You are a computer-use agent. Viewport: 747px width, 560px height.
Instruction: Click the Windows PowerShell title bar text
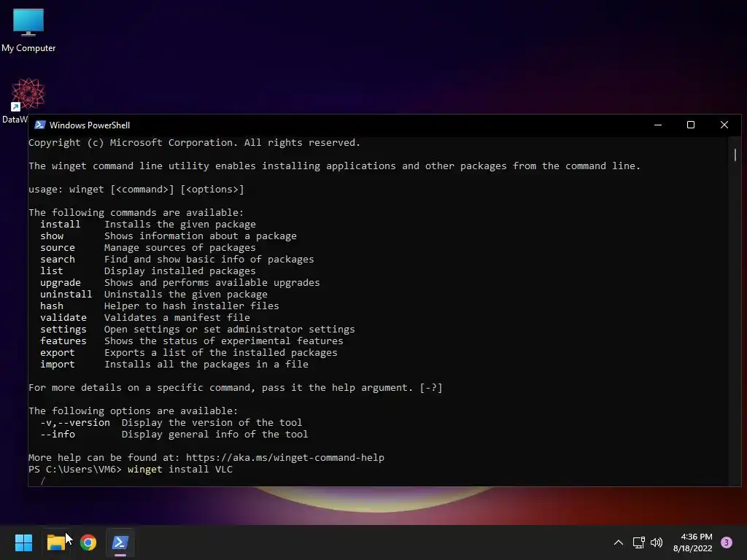(x=90, y=125)
